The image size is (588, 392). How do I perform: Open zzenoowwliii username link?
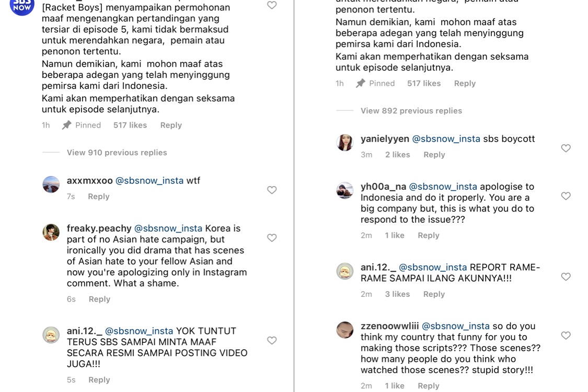coord(389,326)
